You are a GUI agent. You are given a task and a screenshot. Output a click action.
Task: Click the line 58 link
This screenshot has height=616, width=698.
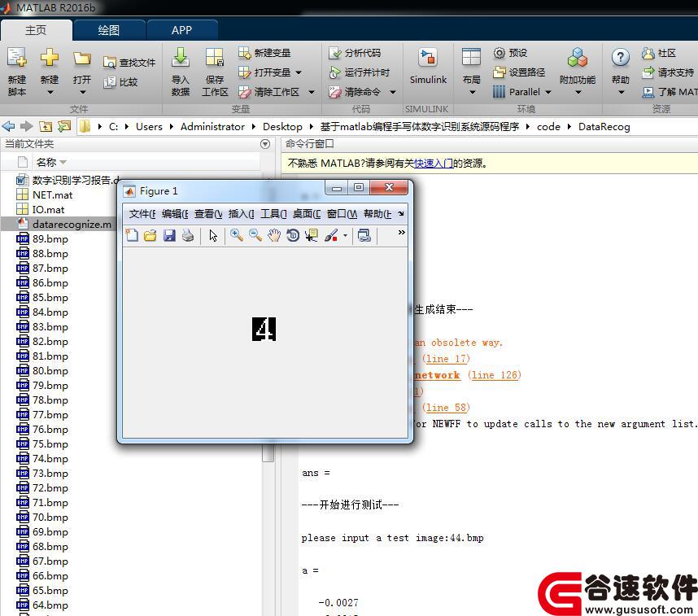(446, 408)
